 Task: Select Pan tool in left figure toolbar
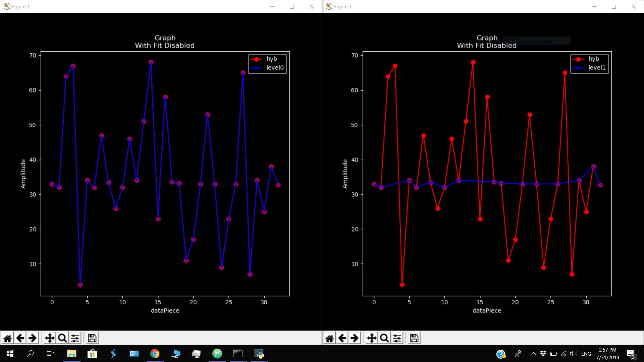click(x=50, y=338)
